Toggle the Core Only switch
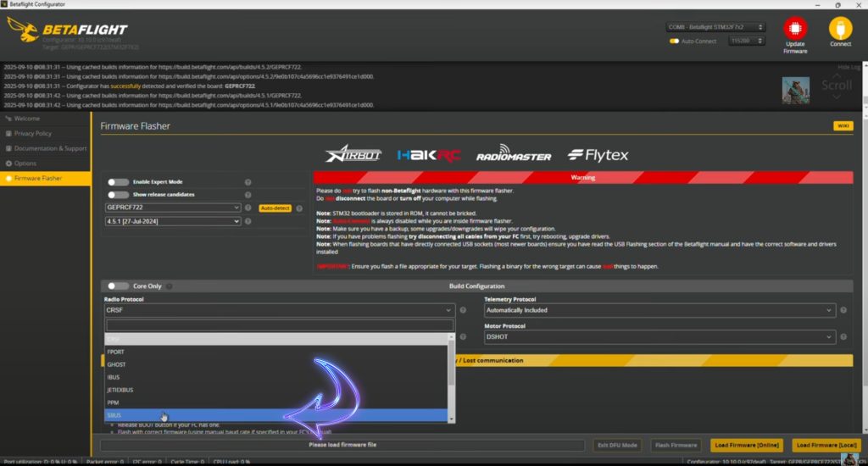The height and width of the screenshot is (466, 868). tap(119, 286)
